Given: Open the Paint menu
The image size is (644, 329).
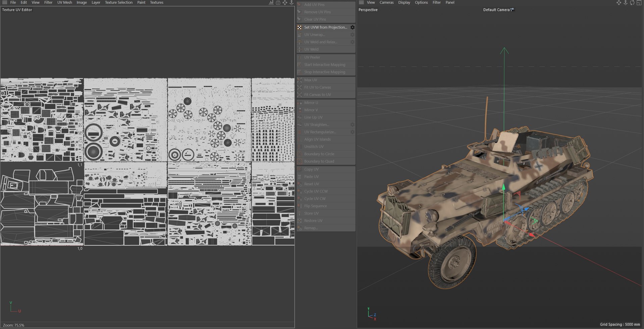Looking at the screenshot, I should (x=141, y=2).
